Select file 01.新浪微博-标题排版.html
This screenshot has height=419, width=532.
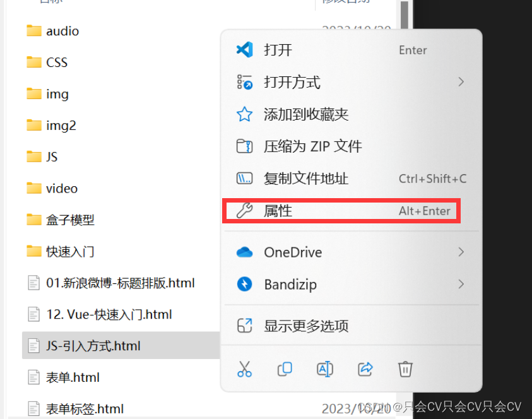(111, 283)
